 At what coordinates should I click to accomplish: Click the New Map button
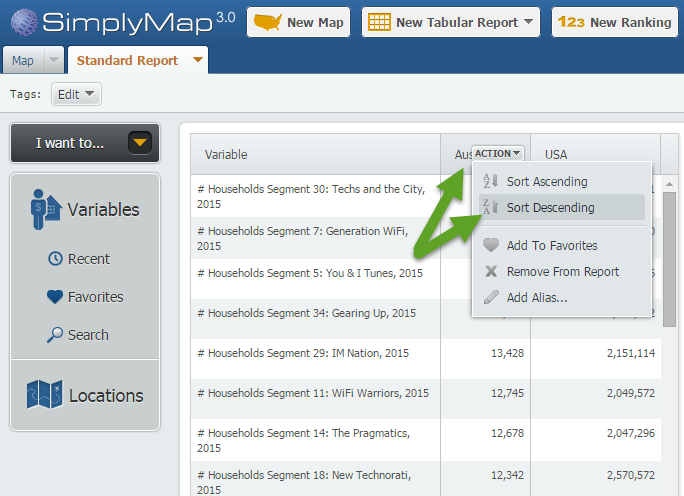[x=298, y=22]
